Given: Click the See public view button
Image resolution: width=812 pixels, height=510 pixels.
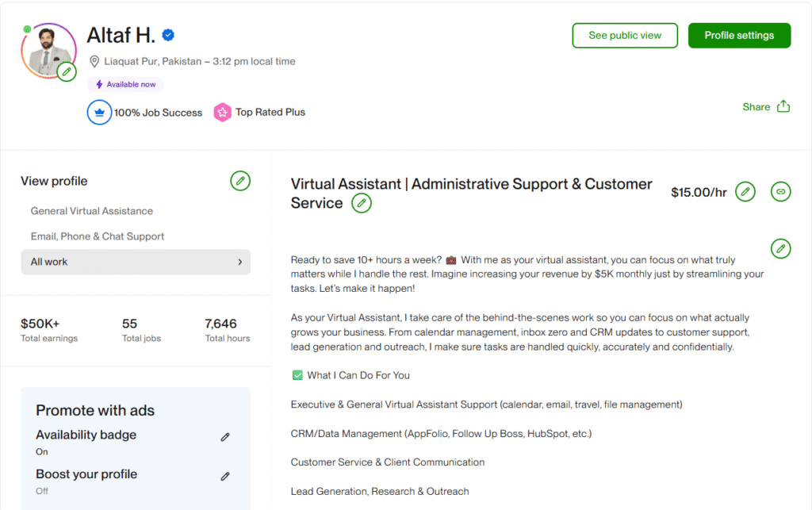Looking at the screenshot, I should (625, 36).
